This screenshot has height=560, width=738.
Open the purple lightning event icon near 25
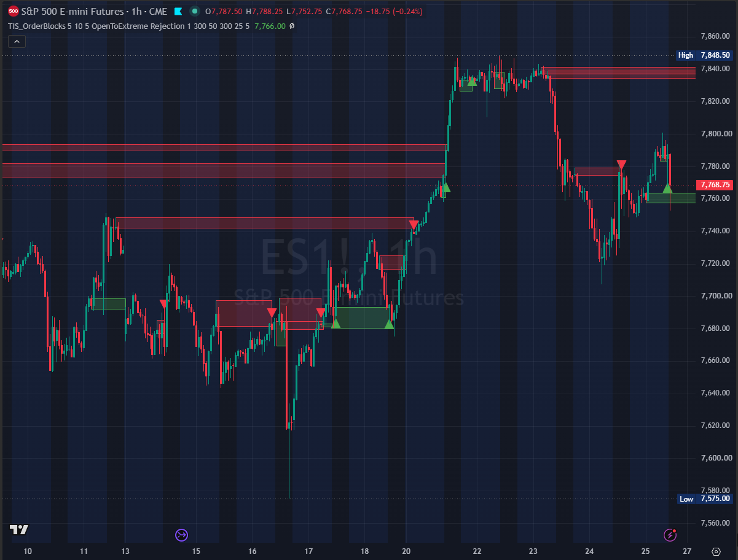tap(670, 535)
